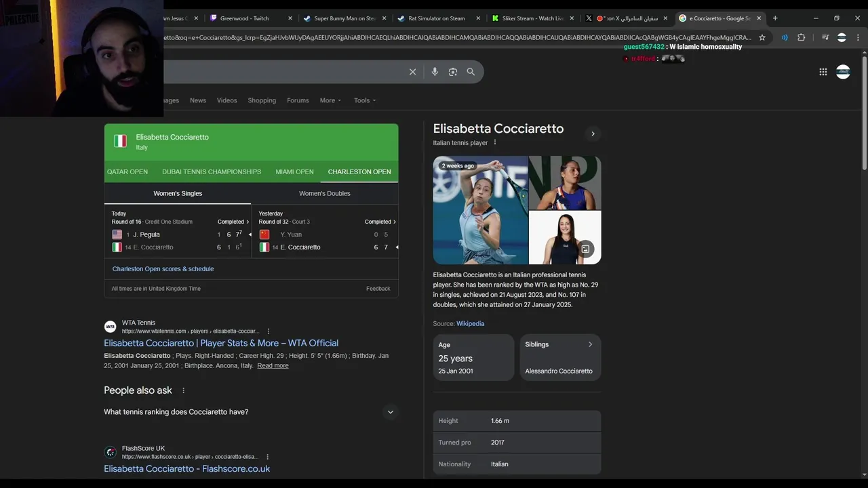Start voice search with the microphone icon
This screenshot has width=868, height=488.
[435, 72]
